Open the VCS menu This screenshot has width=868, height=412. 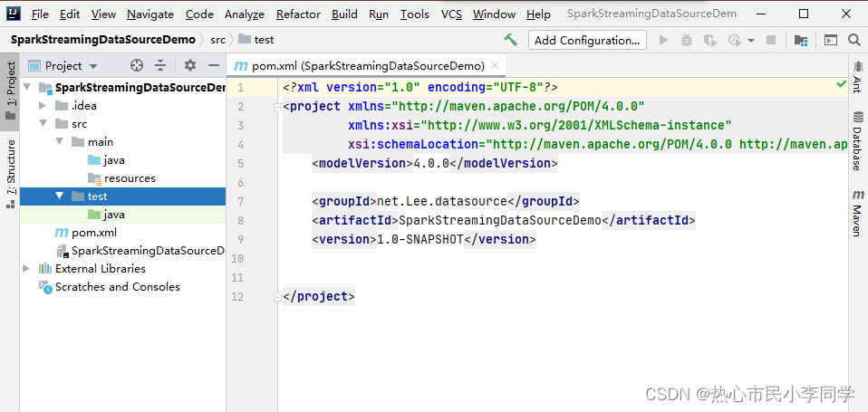[452, 14]
